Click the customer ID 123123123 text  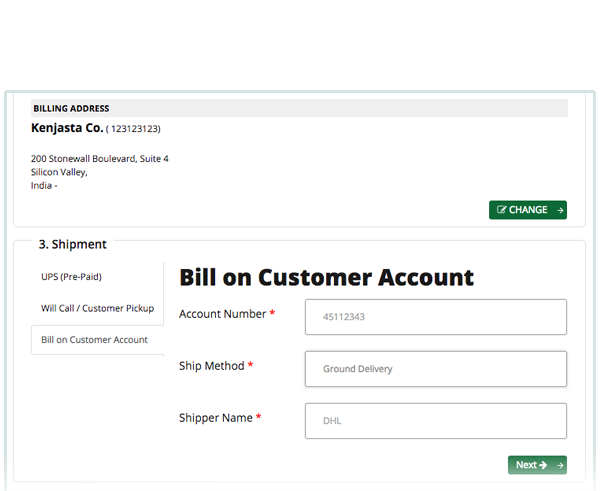(134, 130)
